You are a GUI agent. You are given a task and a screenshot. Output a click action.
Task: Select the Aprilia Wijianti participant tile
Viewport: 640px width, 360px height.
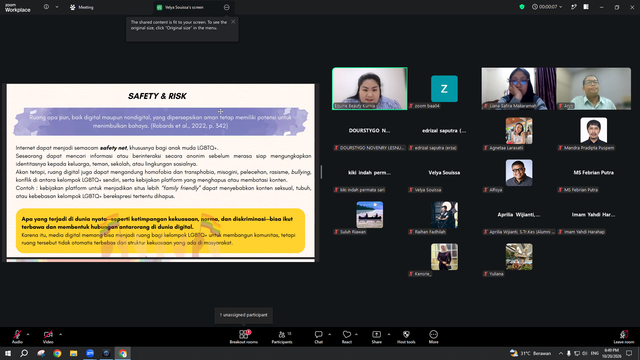519,215
